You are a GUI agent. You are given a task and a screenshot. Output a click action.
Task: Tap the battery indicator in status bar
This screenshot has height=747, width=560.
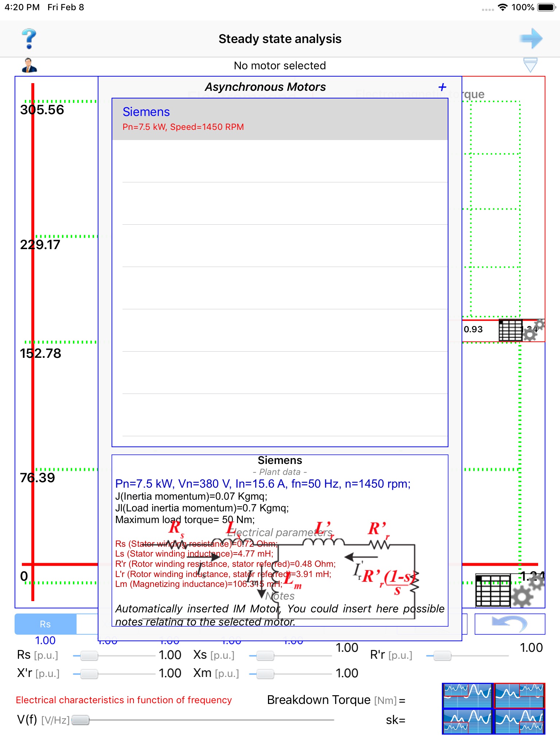(x=546, y=7)
